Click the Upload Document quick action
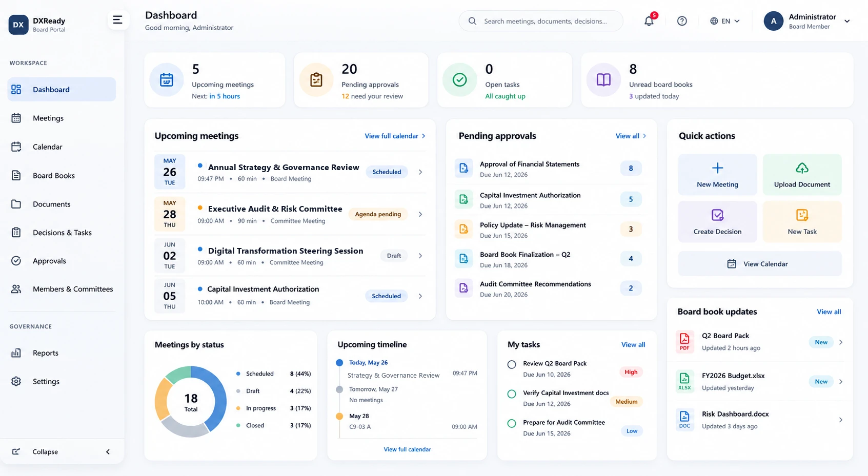 tap(802, 175)
